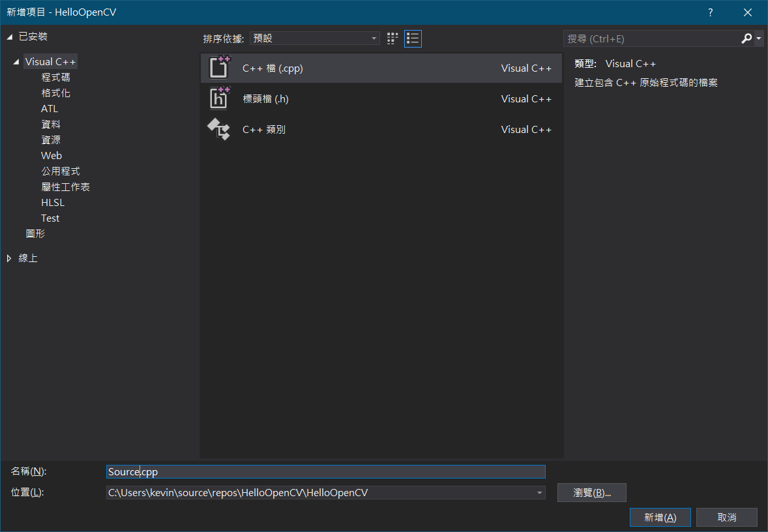Open the help question mark button
768x532 pixels.
pyautogui.click(x=711, y=12)
